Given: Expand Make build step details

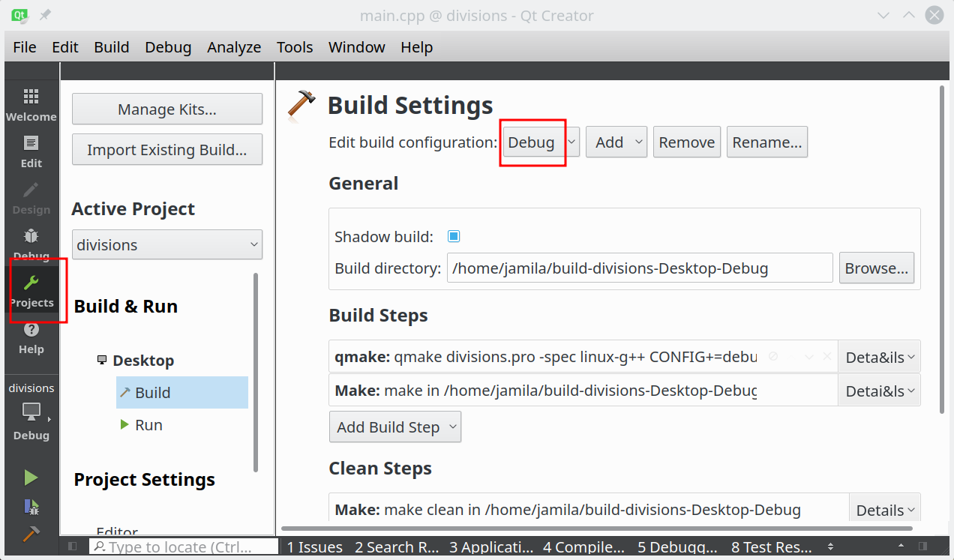Looking at the screenshot, I should tap(879, 391).
